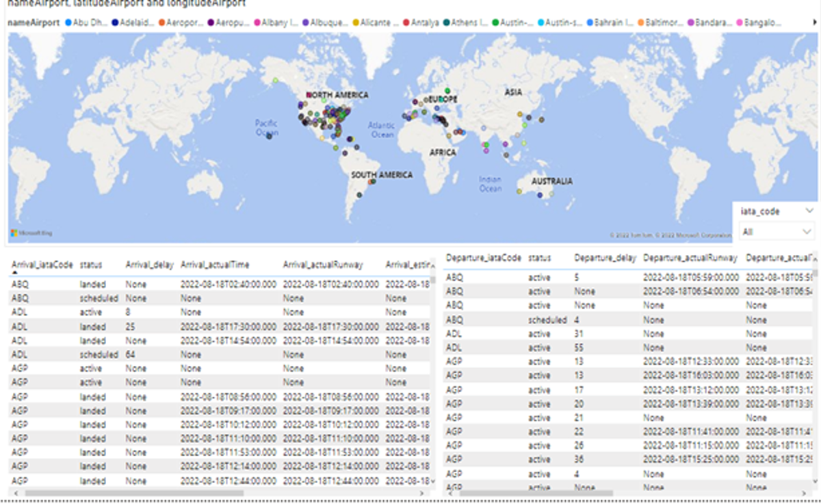821x504 pixels.
Task: Select the Bangalo... legend entry
Action: (757, 23)
